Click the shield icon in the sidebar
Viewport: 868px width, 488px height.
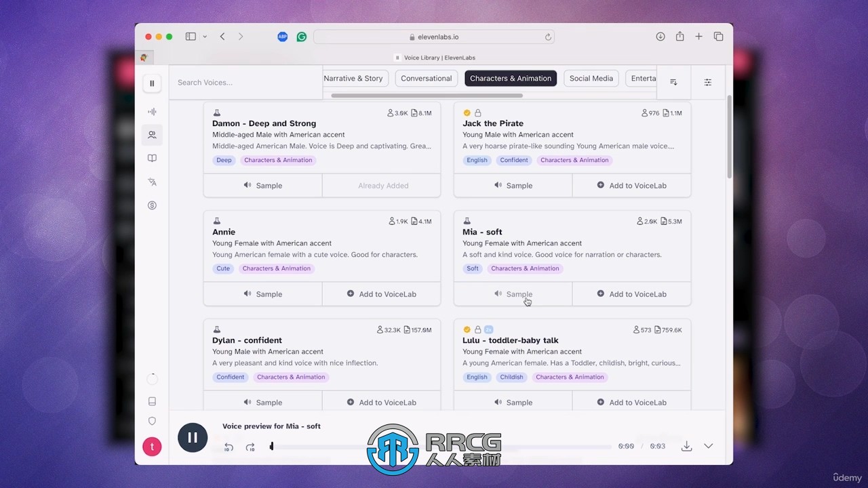tap(152, 421)
